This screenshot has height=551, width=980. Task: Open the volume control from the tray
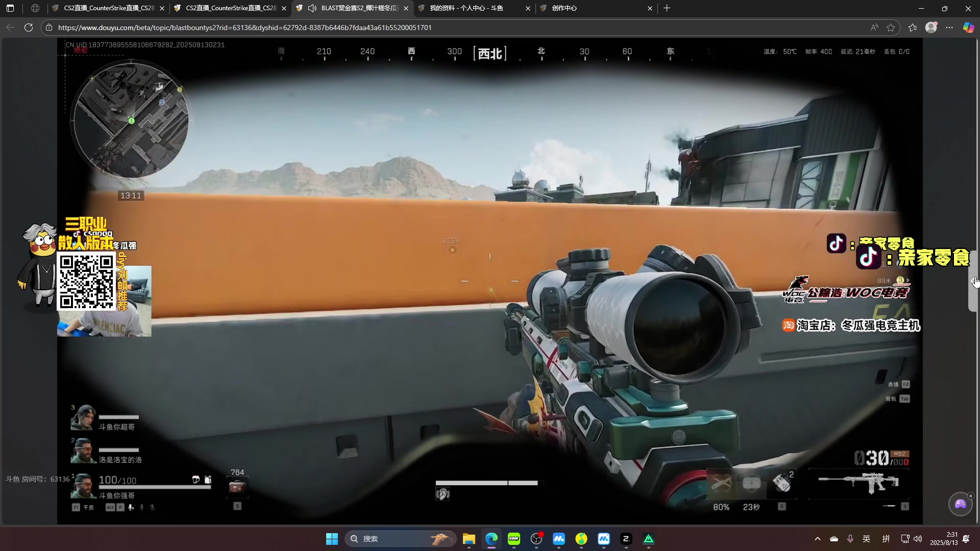918,539
